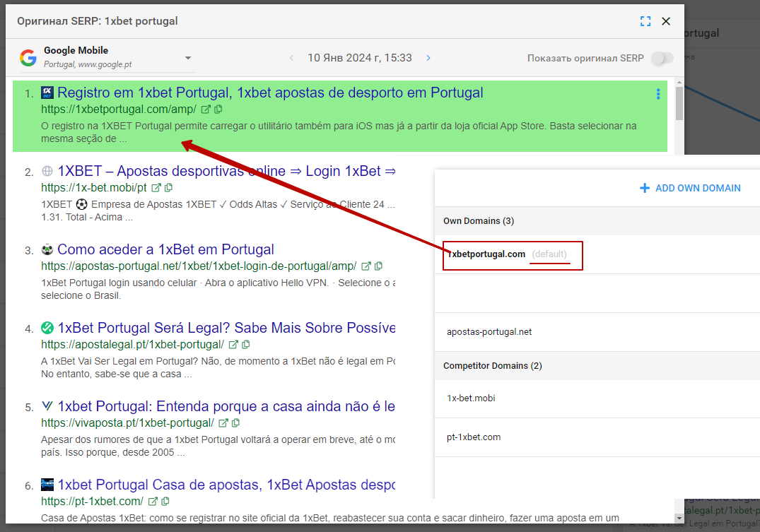Copy URL icon next to apostalegal.pt link
Viewport: 760px width, 532px height.
click(246, 345)
